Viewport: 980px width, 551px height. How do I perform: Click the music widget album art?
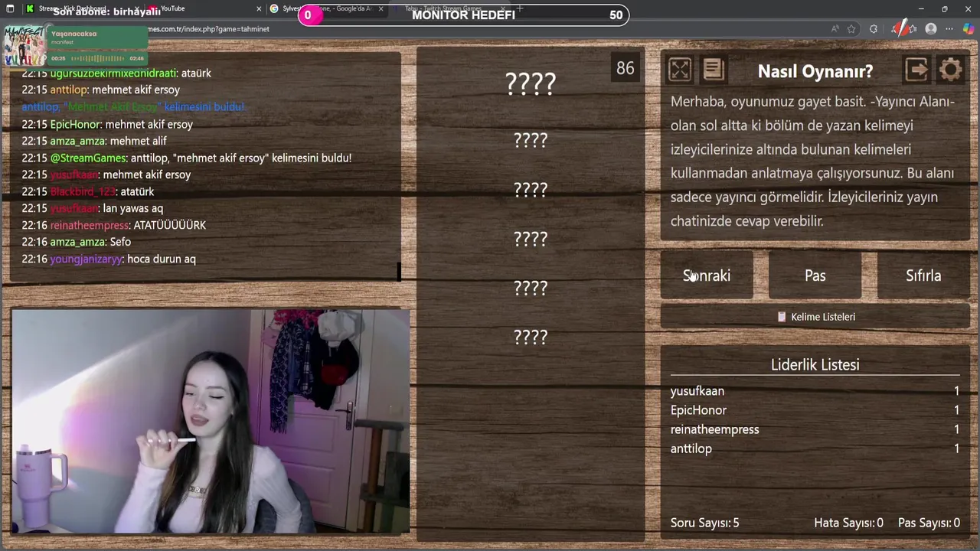pyautogui.click(x=25, y=46)
